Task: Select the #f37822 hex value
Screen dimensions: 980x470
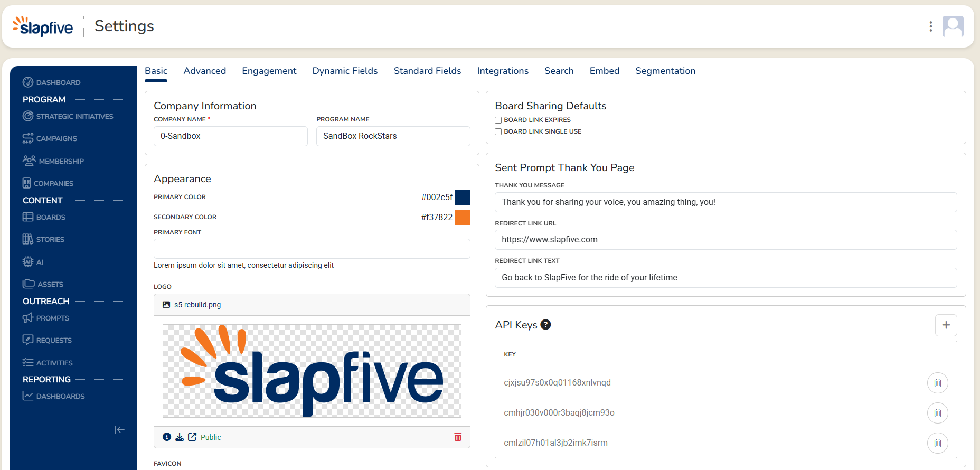Action: (437, 218)
